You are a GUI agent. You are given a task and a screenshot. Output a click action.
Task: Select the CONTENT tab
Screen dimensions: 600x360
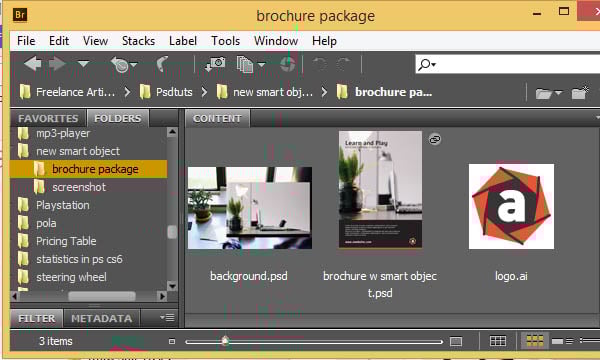point(217,119)
